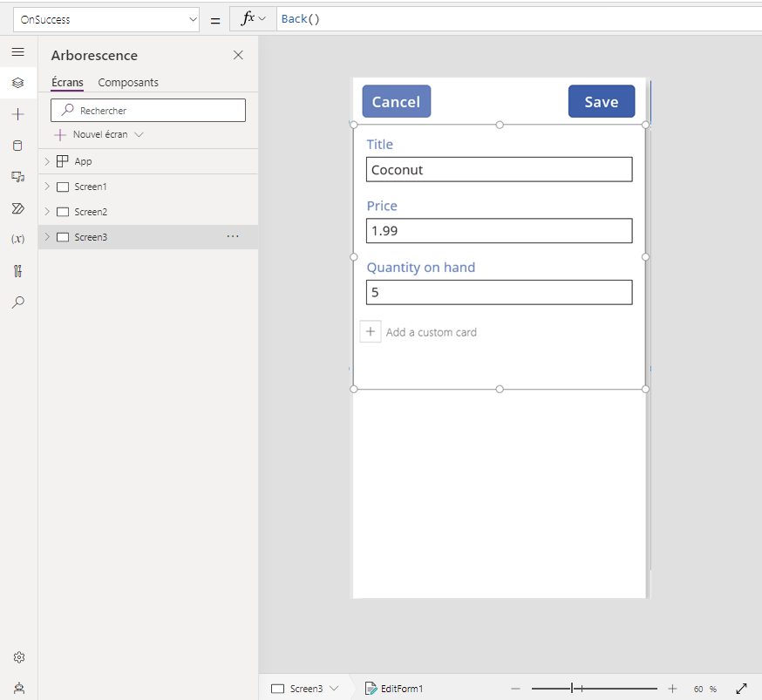The height and width of the screenshot is (700, 762).
Task: Open the Variables (x) icon
Action: (18, 239)
